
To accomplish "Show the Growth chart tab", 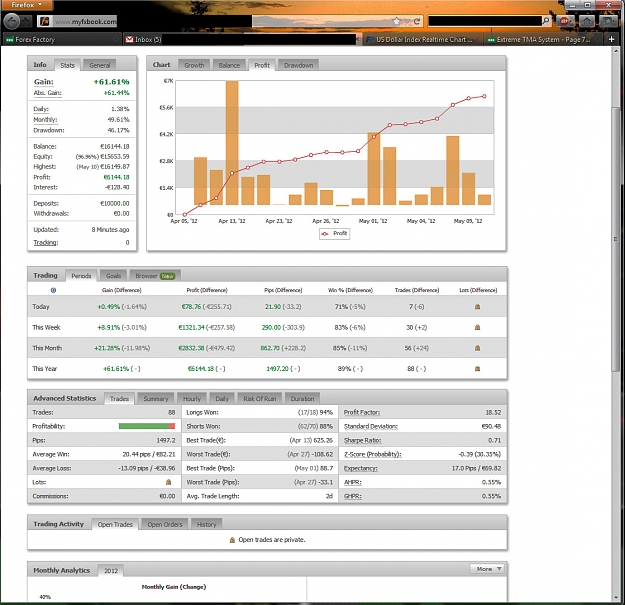I will pos(194,65).
